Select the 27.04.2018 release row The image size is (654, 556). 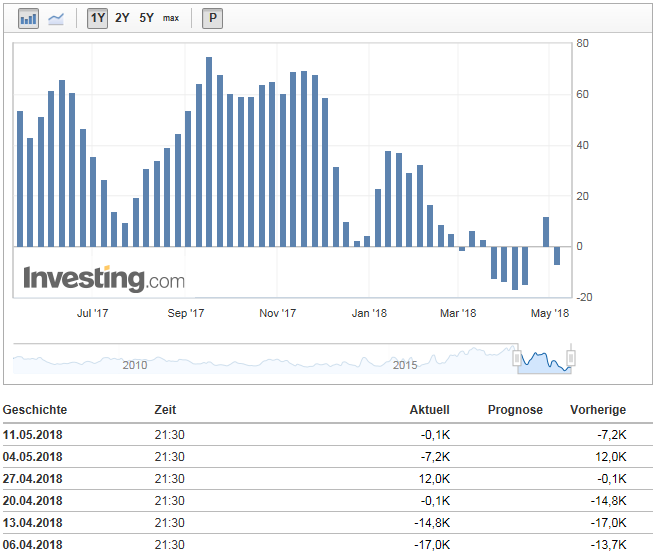pyautogui.click(x=33, y=478)
